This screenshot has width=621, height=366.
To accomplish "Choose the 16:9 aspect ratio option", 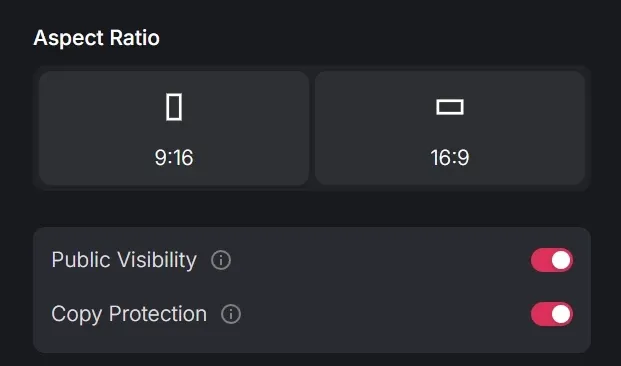I will tap(450, 128).
